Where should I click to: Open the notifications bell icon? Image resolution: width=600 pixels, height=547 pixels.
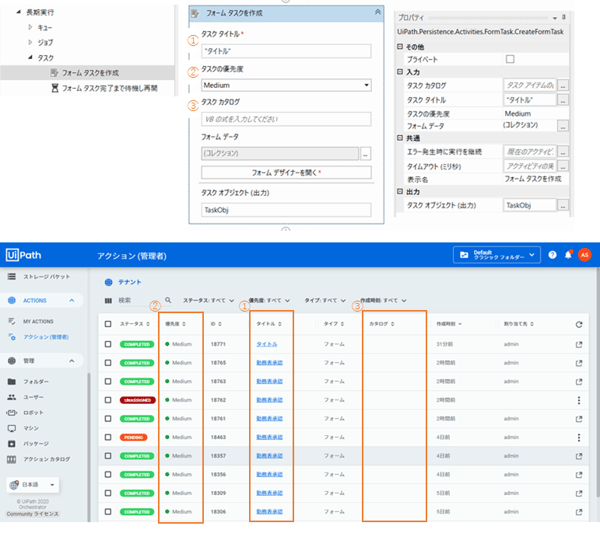[x=568, y=255]
